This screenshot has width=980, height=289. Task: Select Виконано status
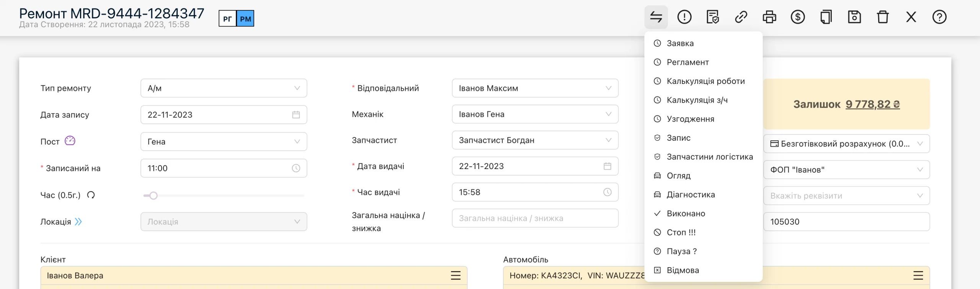point(703,213)
